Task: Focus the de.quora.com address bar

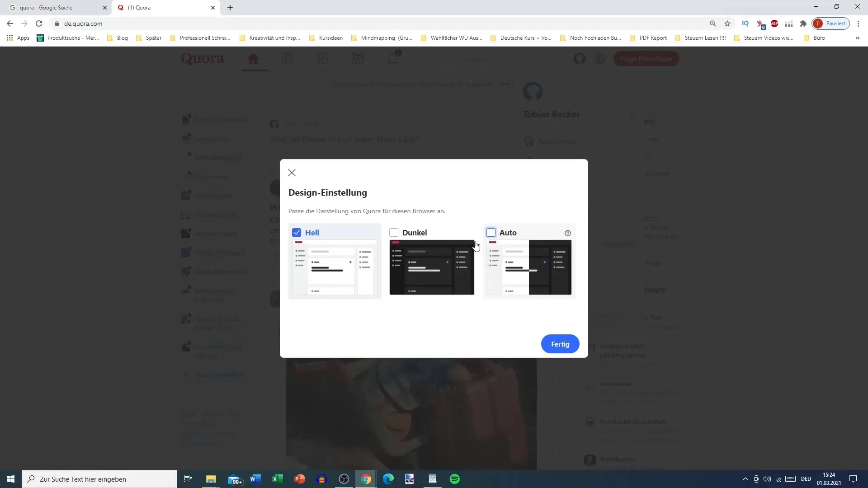Action: click(x=380, y=23)
